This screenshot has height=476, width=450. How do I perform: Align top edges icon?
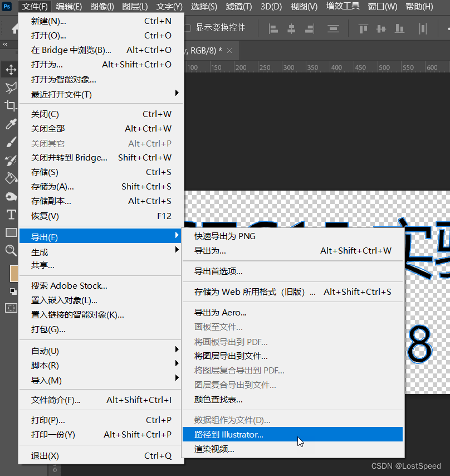tap(363, 29)
